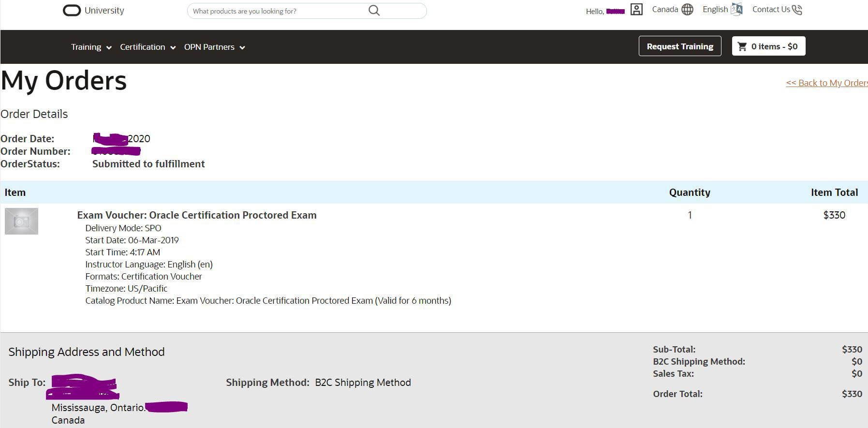Click the globe country selector icon
Screen dimensions: 868x428
pos(687,10)
